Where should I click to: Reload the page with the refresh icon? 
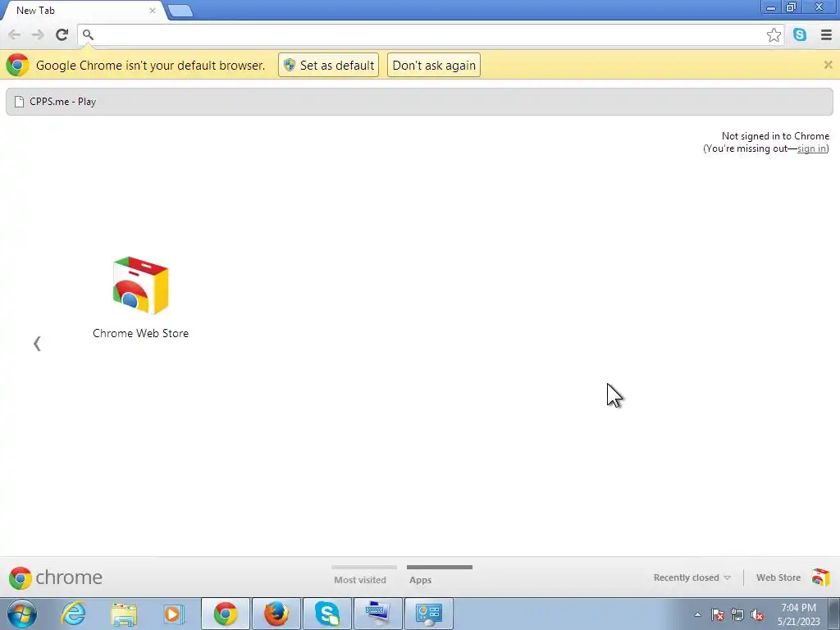click(62, 34)
